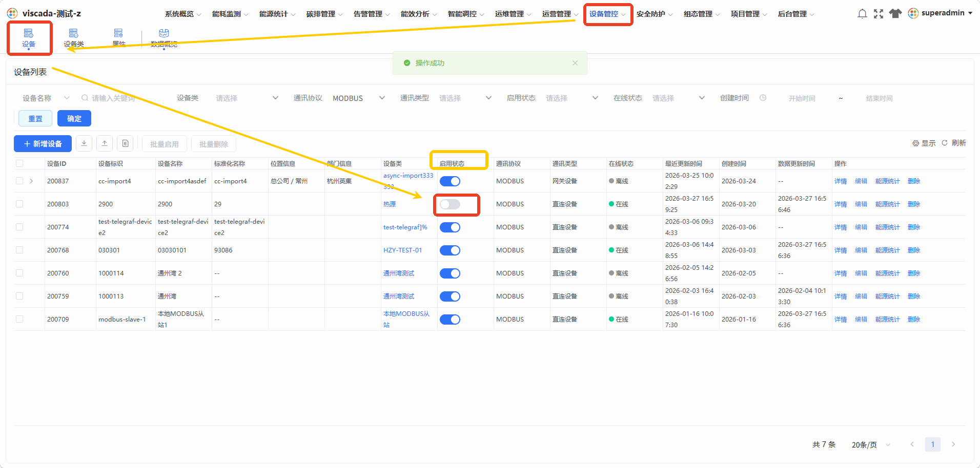Screen dimensions: 980x468
Task: Disable the switch for device 200837
Action: [x=450, y=181]
